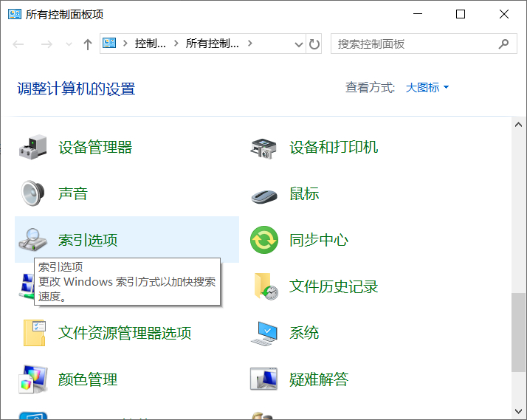Expand the chevron after 控制... breadcrumb
The width and height of the screenshot is (527, 420).
point(176,43)
